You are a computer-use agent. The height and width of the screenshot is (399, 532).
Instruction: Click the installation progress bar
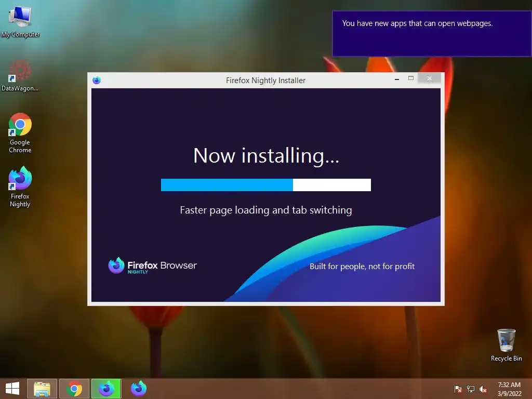pos(265,185)
